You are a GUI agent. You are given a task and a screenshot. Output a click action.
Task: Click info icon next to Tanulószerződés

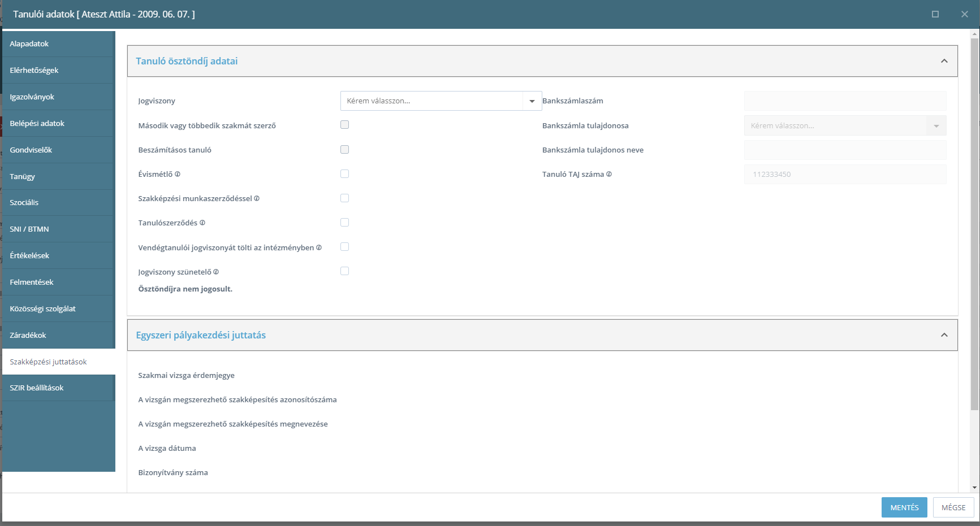(x=202, y=223)
